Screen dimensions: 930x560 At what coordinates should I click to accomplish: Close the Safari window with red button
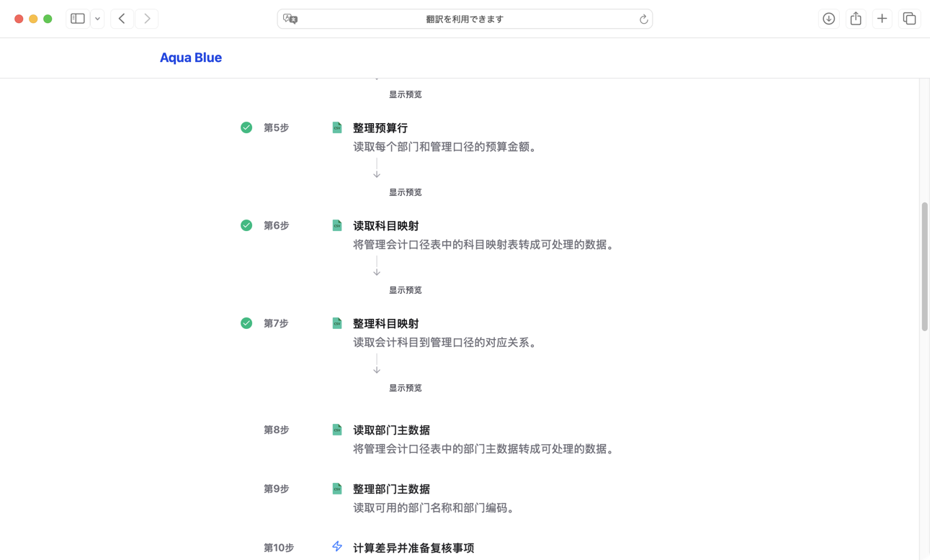click(19, 19)
